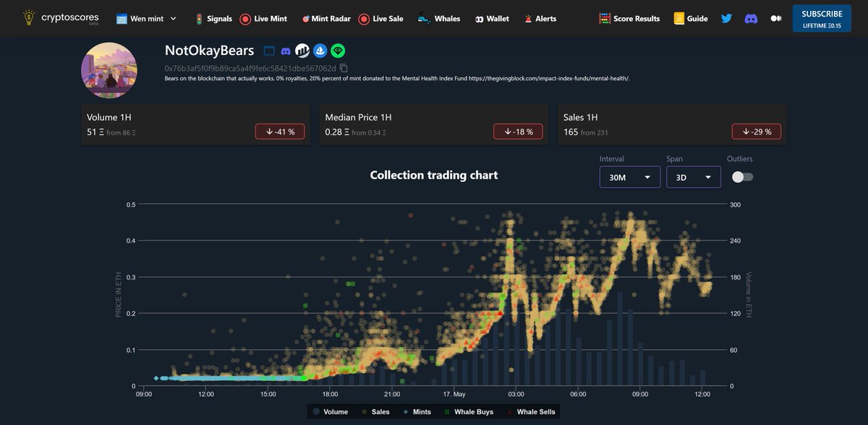The width and height of the screenshot is (868, 425).
Task: Toggle Volume series in chart legend
Action: pos(329,412)
